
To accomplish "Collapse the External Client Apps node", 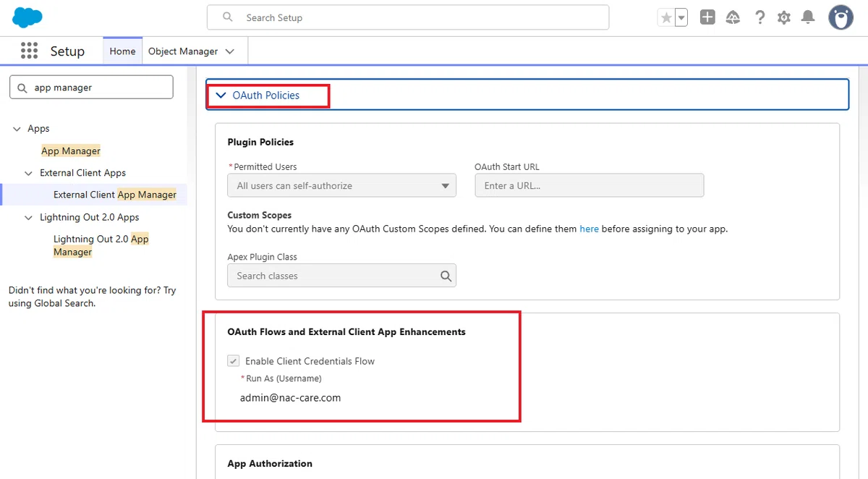I will tap(29, 173).
